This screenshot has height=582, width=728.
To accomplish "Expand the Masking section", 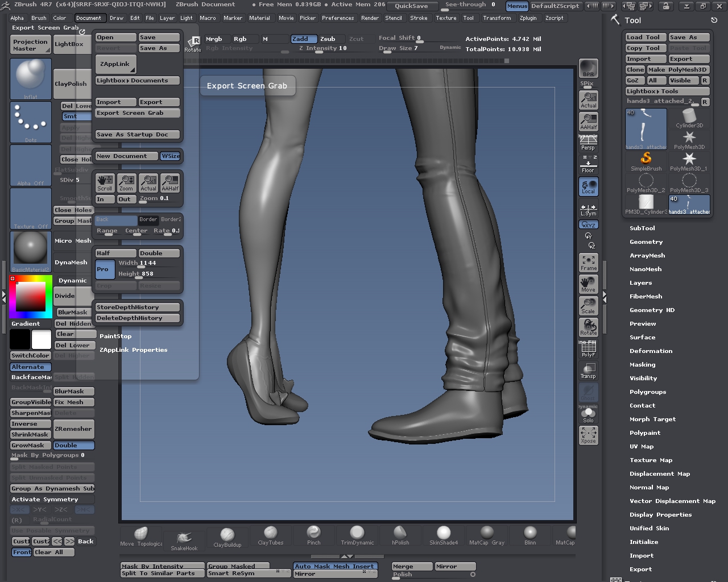I will (x=642, y=364).
